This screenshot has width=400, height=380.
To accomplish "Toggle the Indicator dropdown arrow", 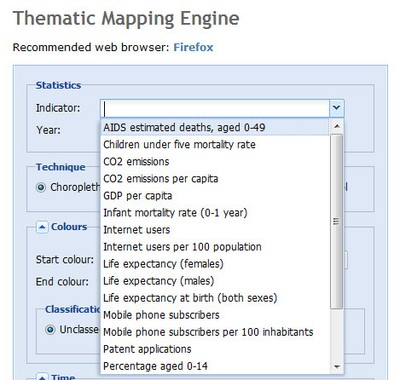I will (337, 108).
